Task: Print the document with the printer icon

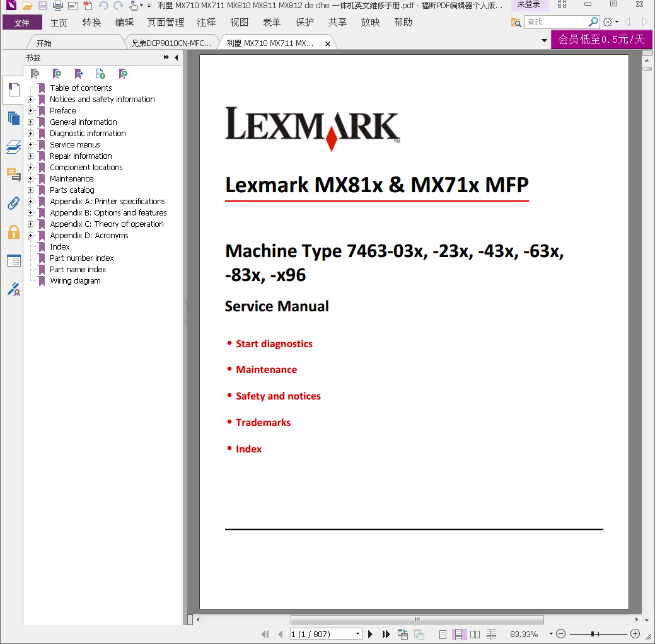Action: tap(57, 6)
